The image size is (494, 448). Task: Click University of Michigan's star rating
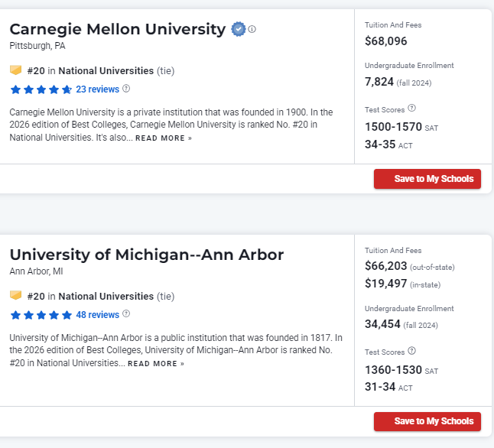(x=41, y=315)
